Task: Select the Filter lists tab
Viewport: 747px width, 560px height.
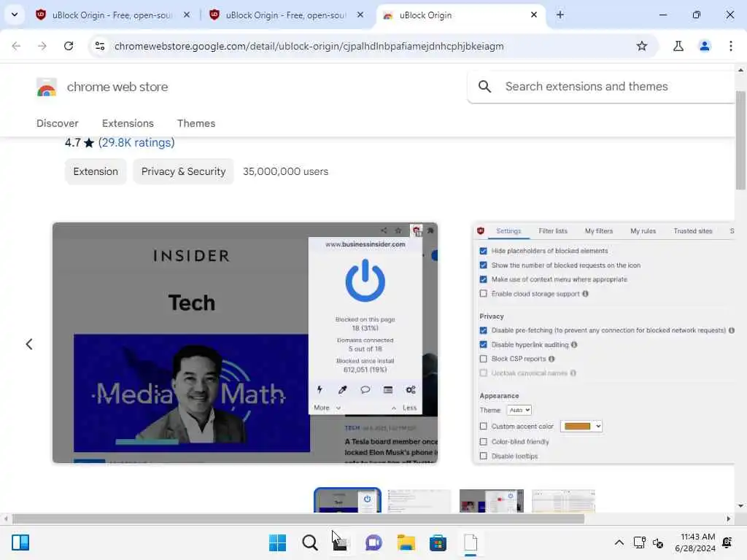Action: tap(553, 231)
